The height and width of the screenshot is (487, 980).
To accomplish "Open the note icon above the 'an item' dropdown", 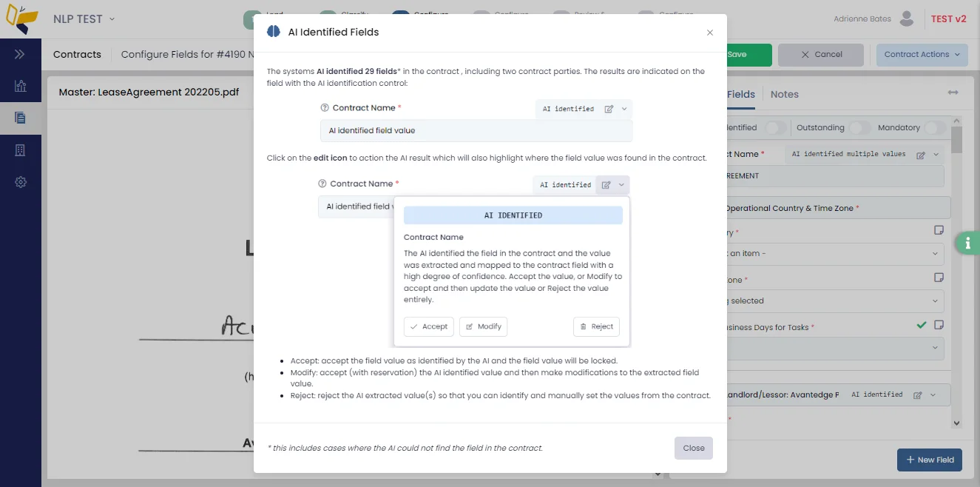I will (x=939, y=230).
